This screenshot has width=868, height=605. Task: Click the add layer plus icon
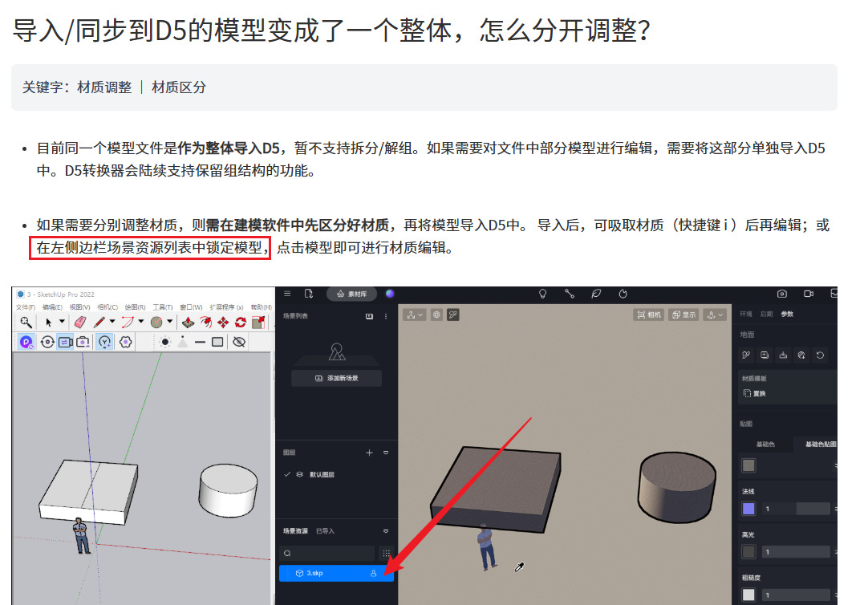(x=370, y=453)
